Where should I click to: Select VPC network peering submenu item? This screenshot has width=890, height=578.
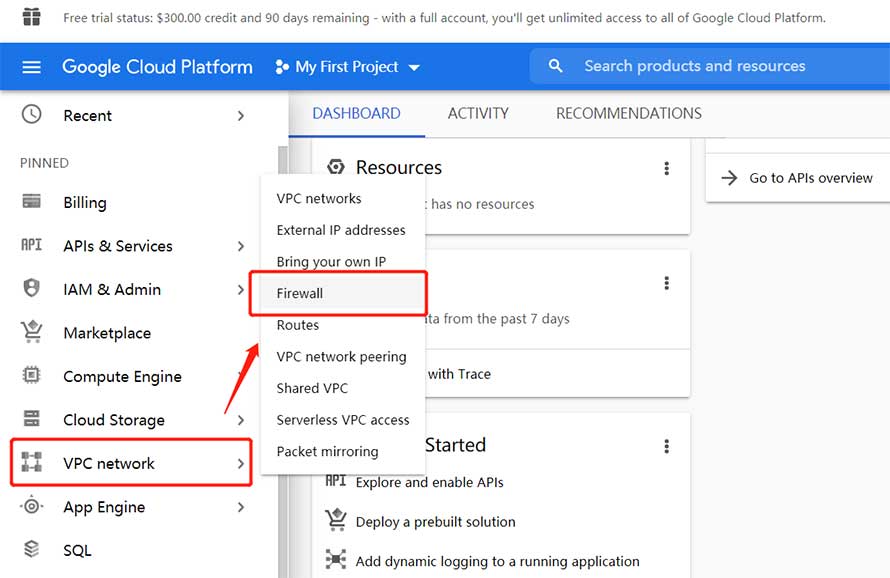tap(343, 357)
